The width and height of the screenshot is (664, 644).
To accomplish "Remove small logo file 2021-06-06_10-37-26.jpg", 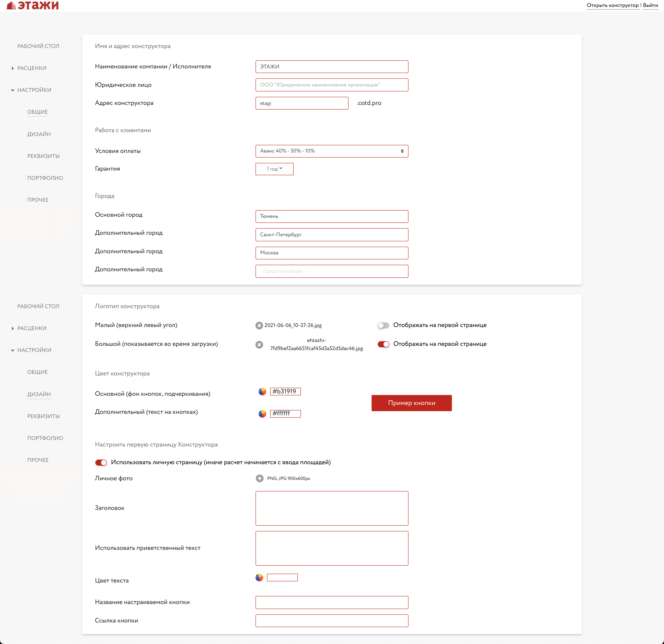I will click(x=259, y=325).
